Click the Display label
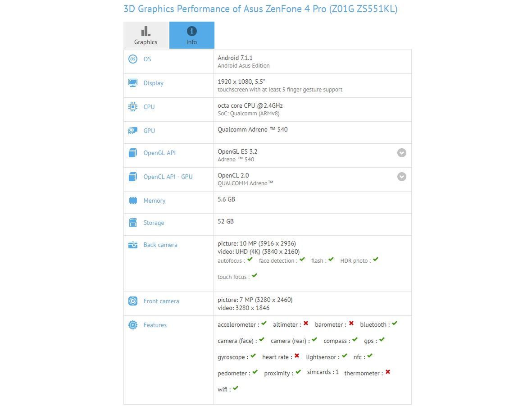The height and width of the screenshot is (406, 532). 153,83
